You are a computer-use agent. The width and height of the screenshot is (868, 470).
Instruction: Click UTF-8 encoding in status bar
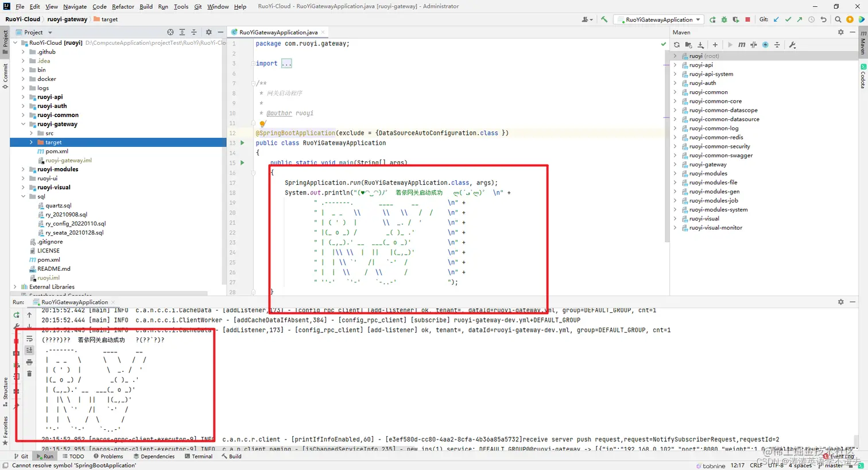pos(776,465)
